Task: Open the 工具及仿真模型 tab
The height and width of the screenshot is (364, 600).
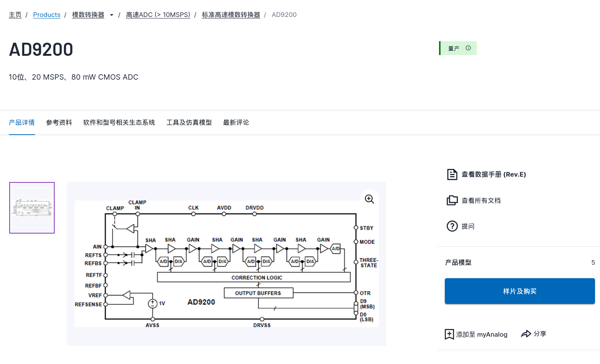Action: (189, 122)
